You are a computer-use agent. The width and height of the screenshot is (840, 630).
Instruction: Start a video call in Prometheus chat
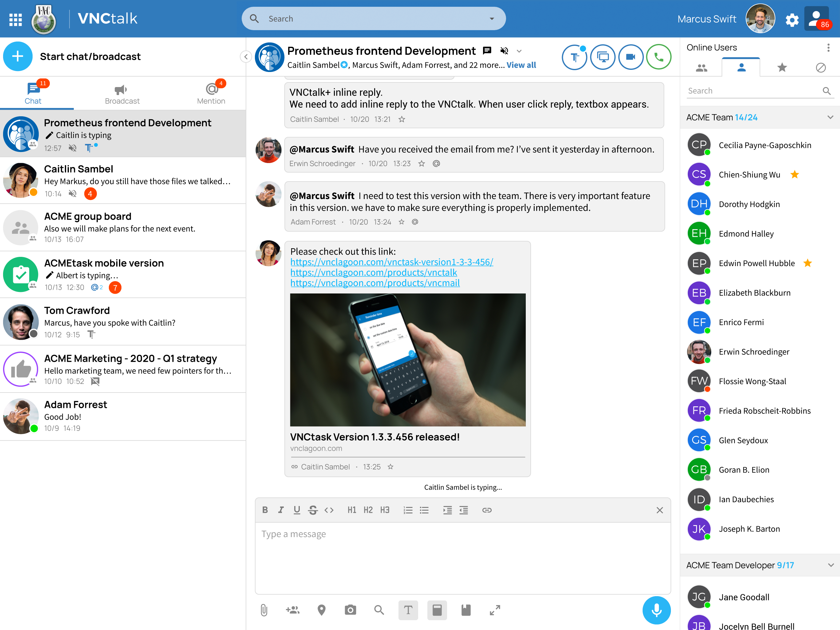pos(630,57)
